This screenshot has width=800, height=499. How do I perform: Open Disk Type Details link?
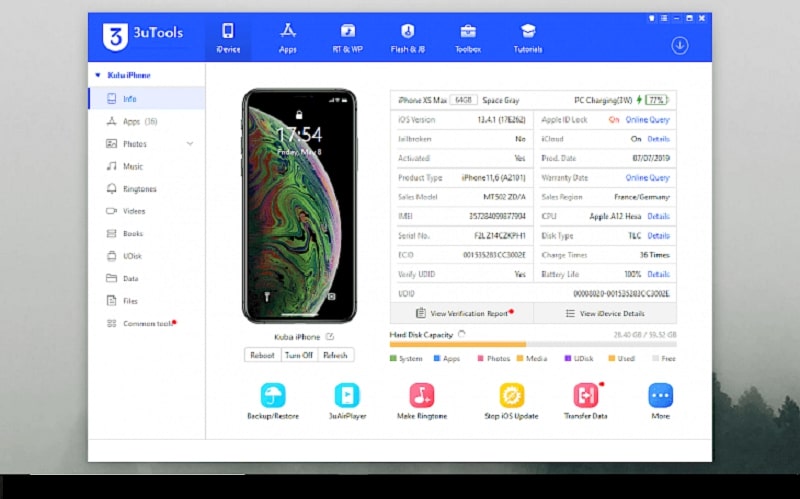658,236
